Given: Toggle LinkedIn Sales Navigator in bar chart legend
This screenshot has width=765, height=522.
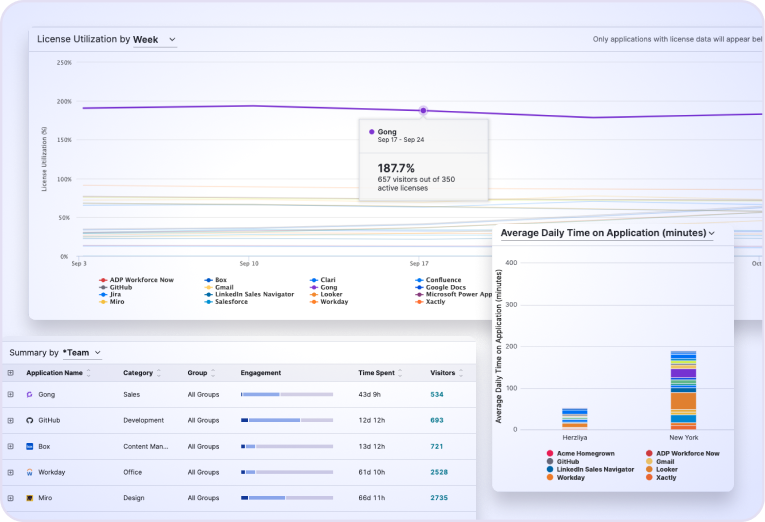Looking at the screenshot, I should point(590,469).
